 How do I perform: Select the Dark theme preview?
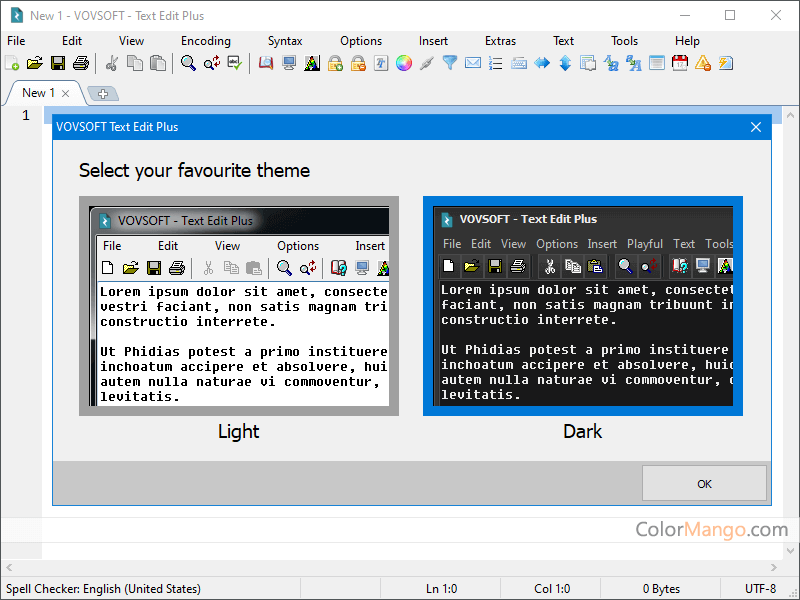coord(582,306)
